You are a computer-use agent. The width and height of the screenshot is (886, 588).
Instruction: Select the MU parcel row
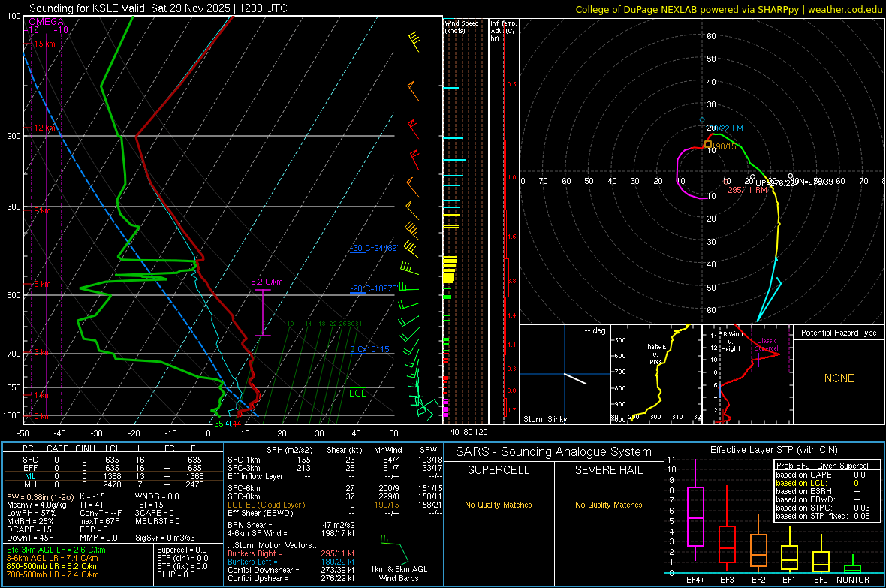113,484
